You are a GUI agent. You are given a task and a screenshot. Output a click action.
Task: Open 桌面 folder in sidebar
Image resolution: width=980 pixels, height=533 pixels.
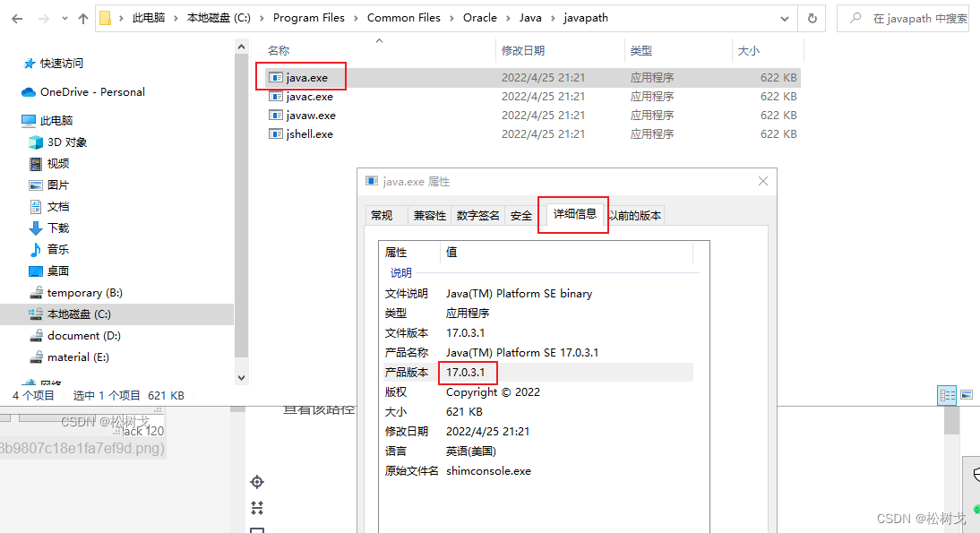58,271
